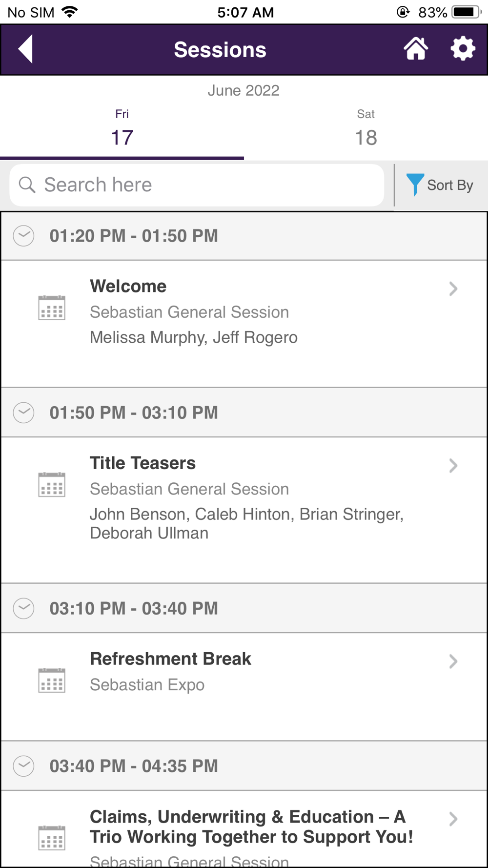Click calendar icon beside Title Teasers

click(x=52, y=485)
